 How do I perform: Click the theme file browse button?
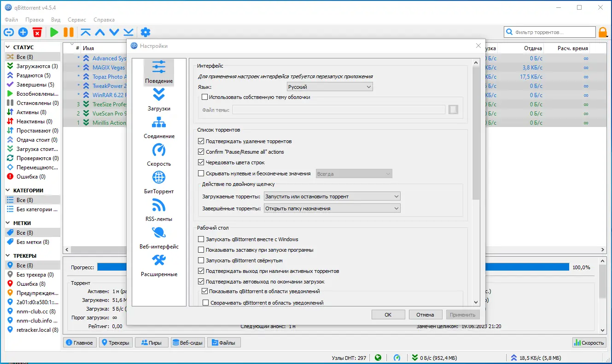pyautogui.click(x=454, y=110)
